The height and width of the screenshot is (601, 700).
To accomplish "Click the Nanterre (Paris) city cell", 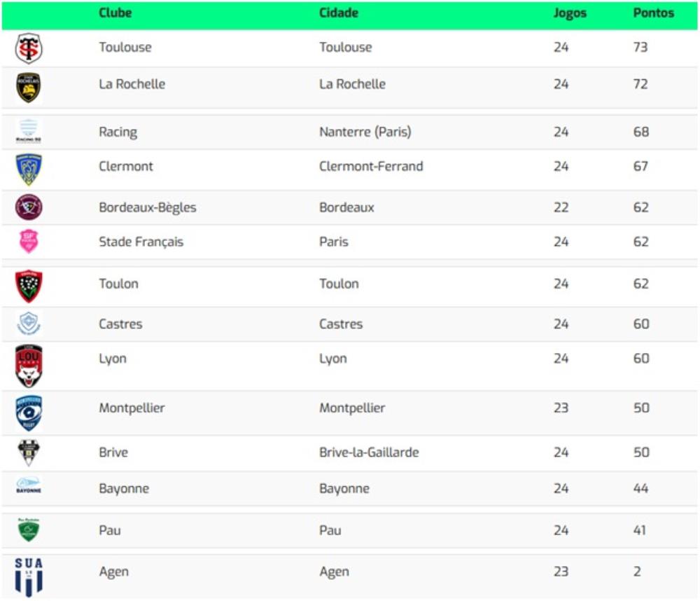I will (x=365, y=132).
